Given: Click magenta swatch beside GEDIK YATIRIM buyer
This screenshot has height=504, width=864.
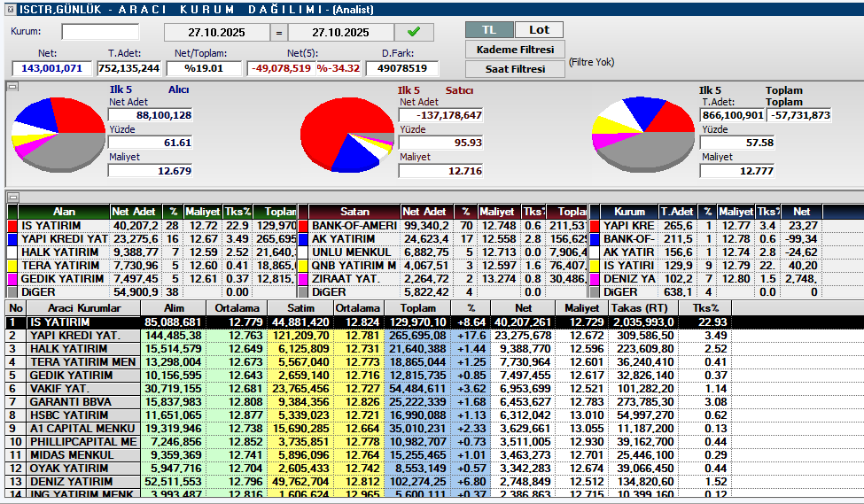Looking at the screenshot, I should coord(12,279).
